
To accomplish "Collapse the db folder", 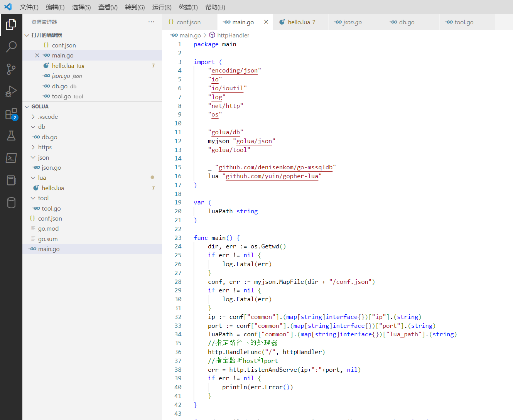I will pos(92,127).
